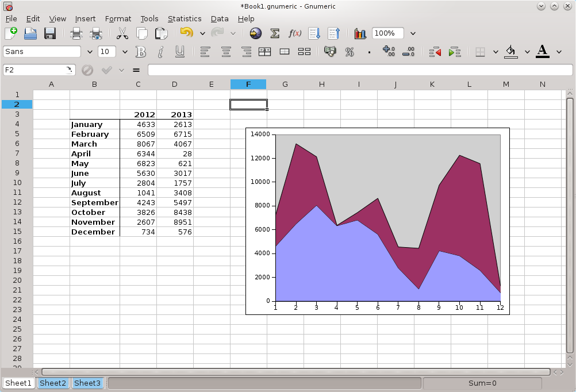576x392 pixels.
Task: Sort descending icon
Action: pos(334,33)
